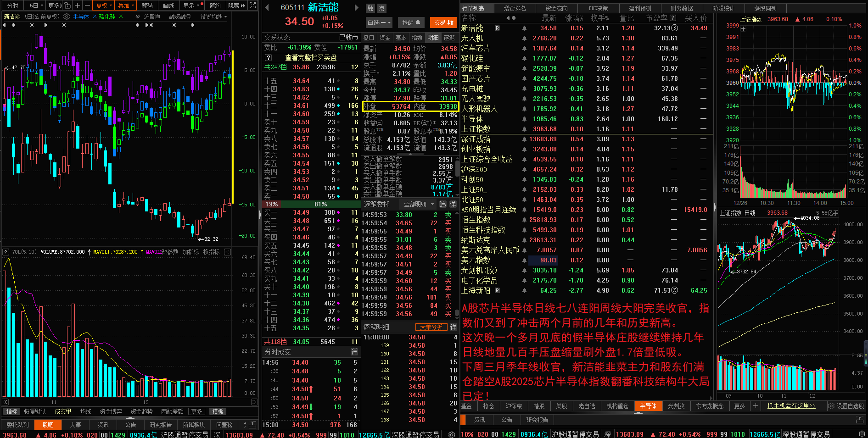
Task: Remove 半导体 overlay with its X
Action: (x=95, y=17)
